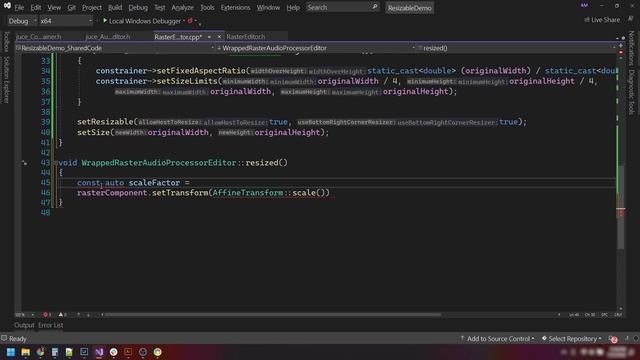This screenshot has width=640, height=360.
Task: Expand the Local Windows Debugger target arrow
Action: pyautogui.click(x=184, y=21)
